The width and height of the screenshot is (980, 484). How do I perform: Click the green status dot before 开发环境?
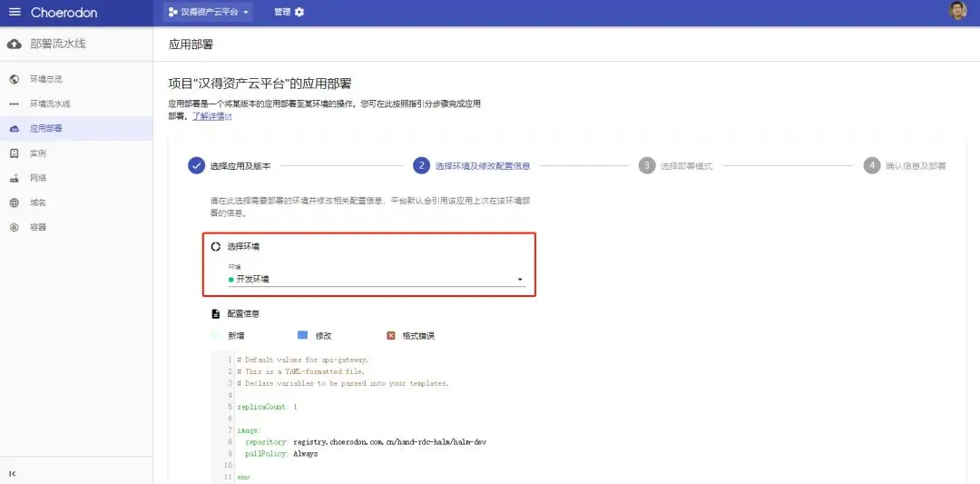click(x=231, y=280)
